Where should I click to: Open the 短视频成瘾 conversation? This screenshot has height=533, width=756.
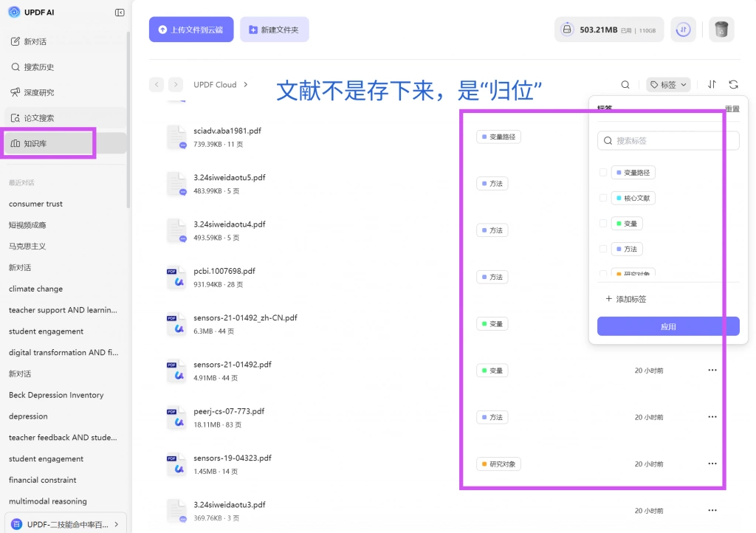click(27, 225)
